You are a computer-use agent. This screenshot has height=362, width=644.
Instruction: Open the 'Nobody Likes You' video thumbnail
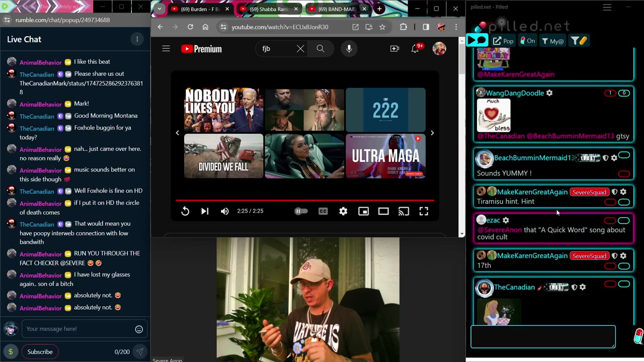223,110
